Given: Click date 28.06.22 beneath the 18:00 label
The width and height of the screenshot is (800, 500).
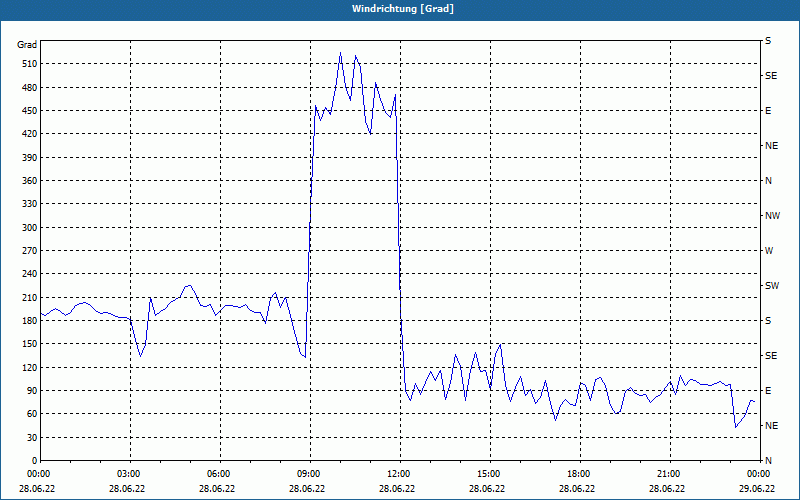Looking at the screenshot, I should point(577,488).
